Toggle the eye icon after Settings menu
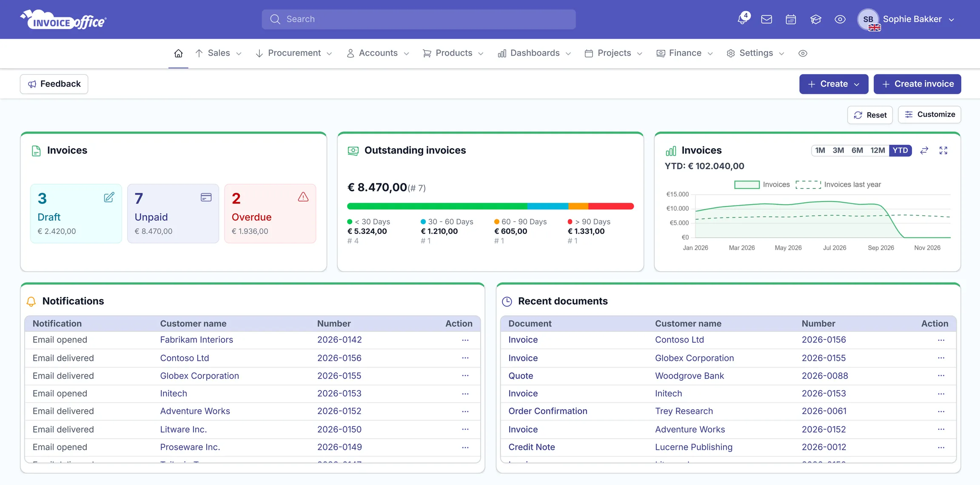The height and width of the screenshot is (485, 980). [x=803, y=53]
